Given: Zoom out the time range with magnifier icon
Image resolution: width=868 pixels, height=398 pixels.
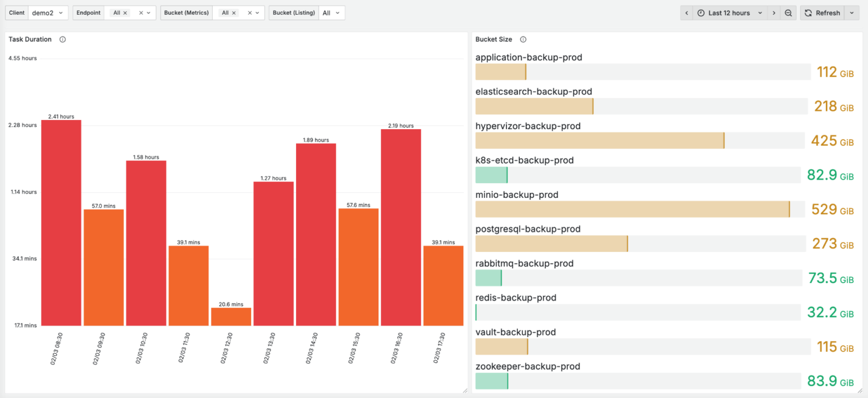Looking at the screenshot, I should coord(788,13).
